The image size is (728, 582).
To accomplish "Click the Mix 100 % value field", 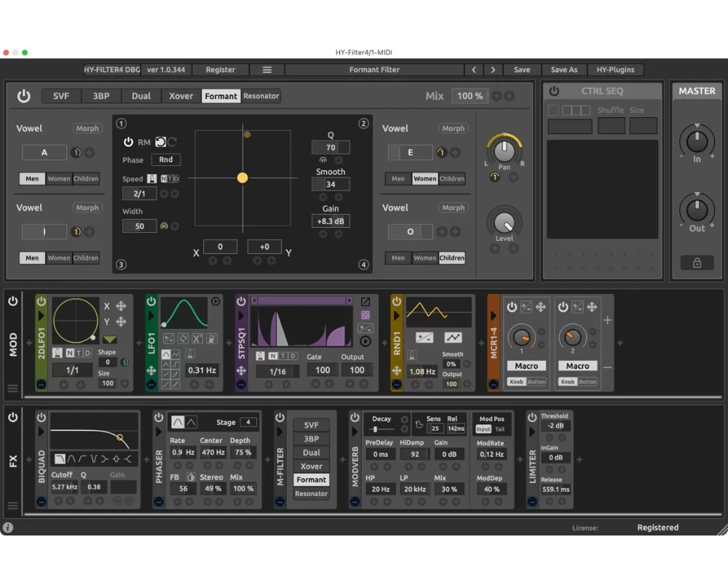I will [470, 96].
